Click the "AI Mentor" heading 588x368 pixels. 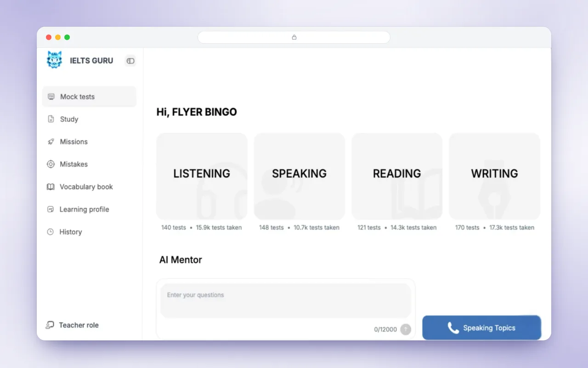tap(181, 260)
